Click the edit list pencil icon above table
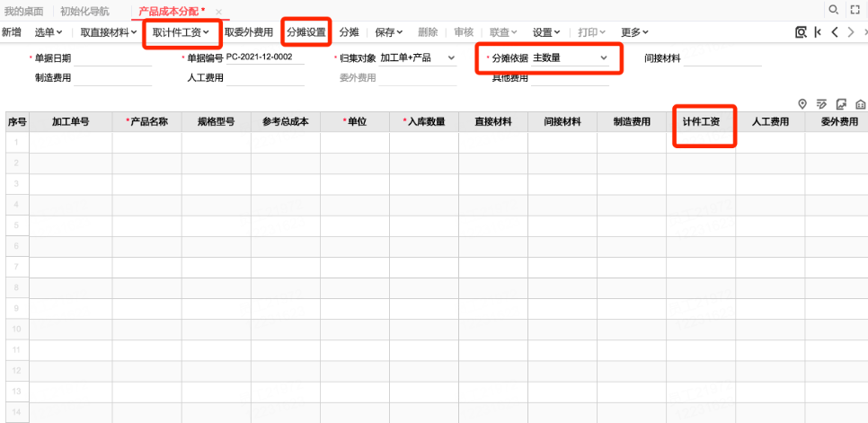This screenshot has width=868, height=423. [x=821, y=103]
